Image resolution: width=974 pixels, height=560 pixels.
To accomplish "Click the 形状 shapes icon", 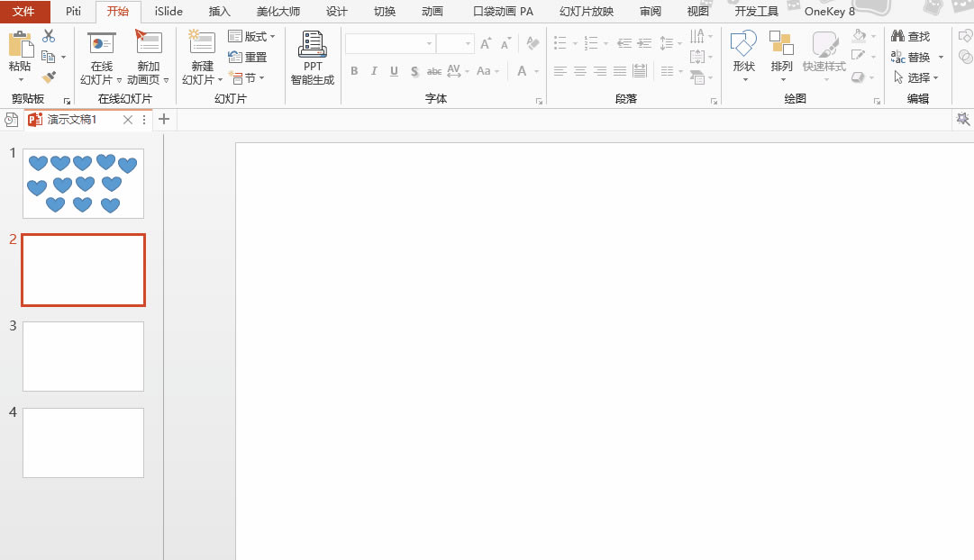I will point(743,44).
